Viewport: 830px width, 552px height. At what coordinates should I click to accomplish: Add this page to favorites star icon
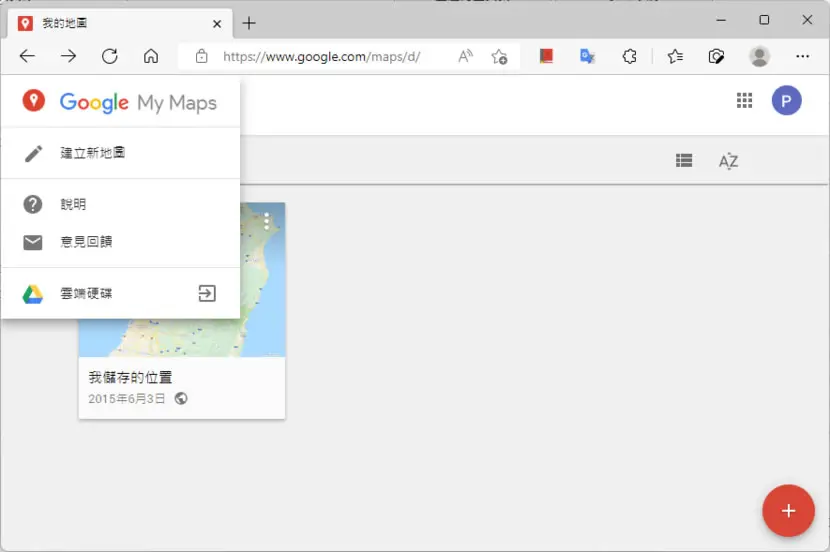(499, 56)
